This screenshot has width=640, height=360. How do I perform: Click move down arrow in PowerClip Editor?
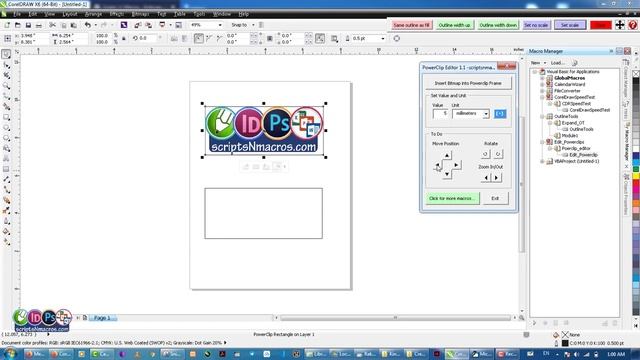coord(447,175)
